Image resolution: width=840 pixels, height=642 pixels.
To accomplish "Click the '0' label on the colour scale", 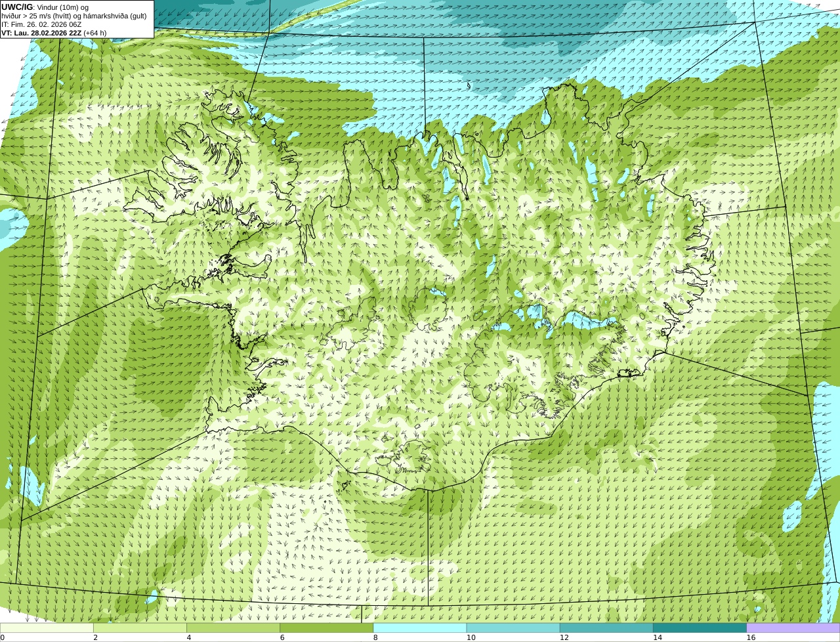I will pos(2,637).
